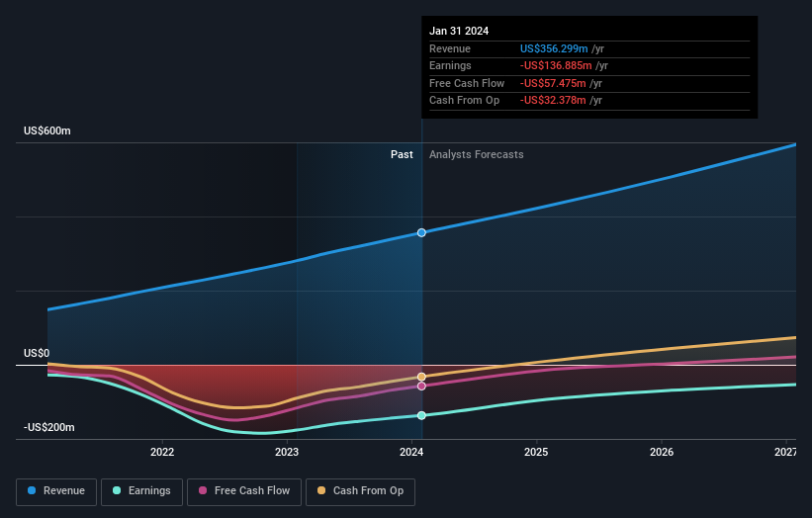Click the Revenue row label in tooltip
812x518 pixels.
(x=450, y=48)
